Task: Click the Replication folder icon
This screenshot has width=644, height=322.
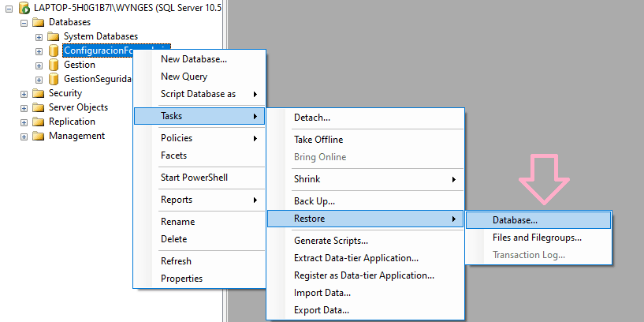Action: (39, 122)
